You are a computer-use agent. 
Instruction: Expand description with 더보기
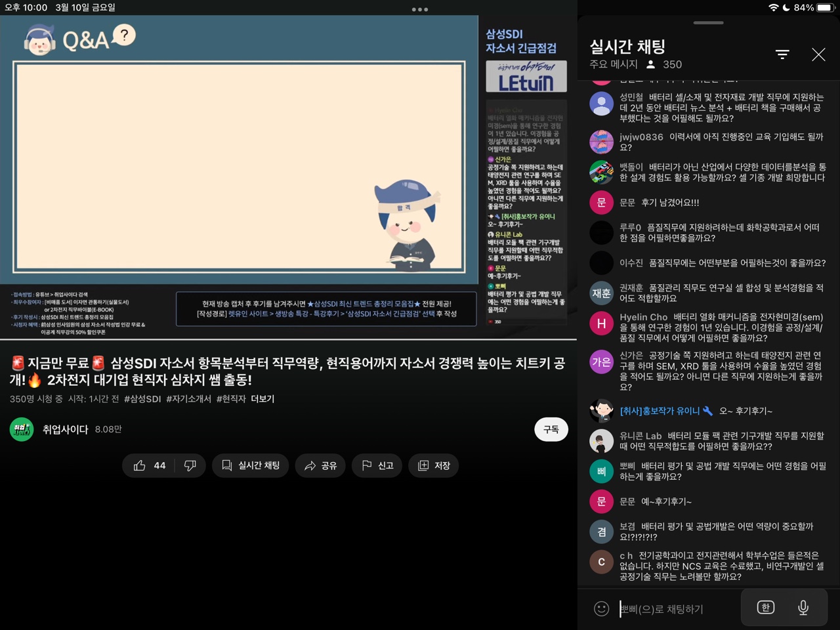click(x=262, y=399)
